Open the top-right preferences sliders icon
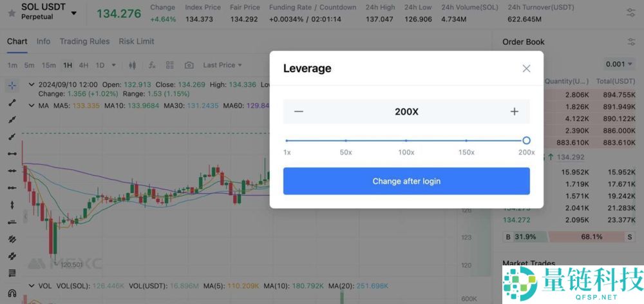Image resolution: width=644 pixels, height=304 pixels. 631,13
